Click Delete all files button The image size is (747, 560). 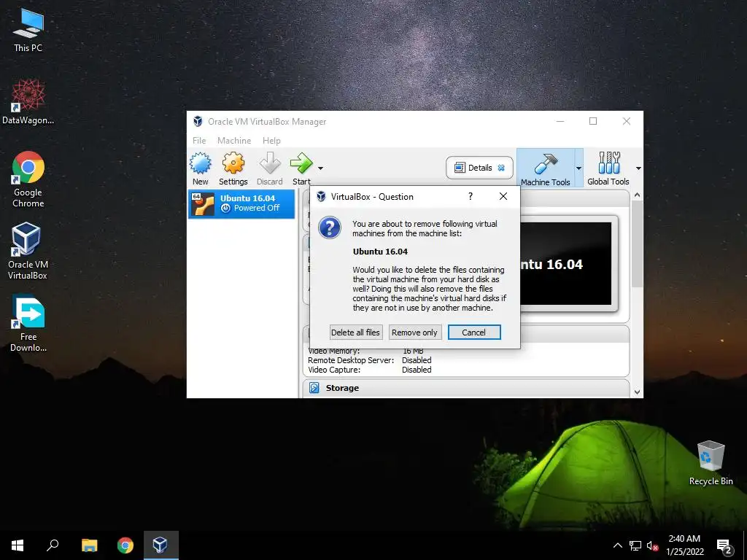pos(355,332)
